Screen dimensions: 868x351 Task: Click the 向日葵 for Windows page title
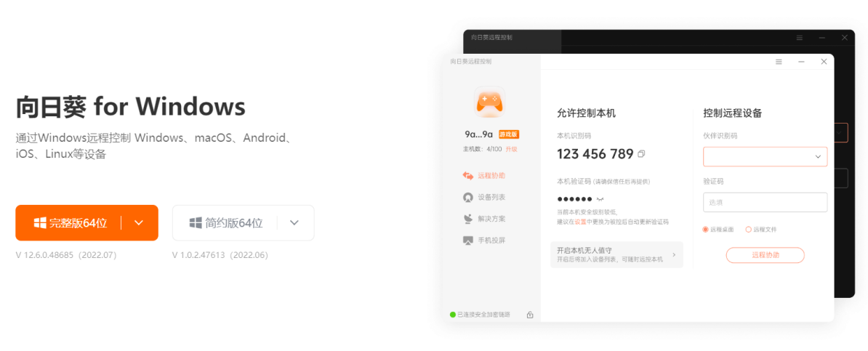(130, 106)
